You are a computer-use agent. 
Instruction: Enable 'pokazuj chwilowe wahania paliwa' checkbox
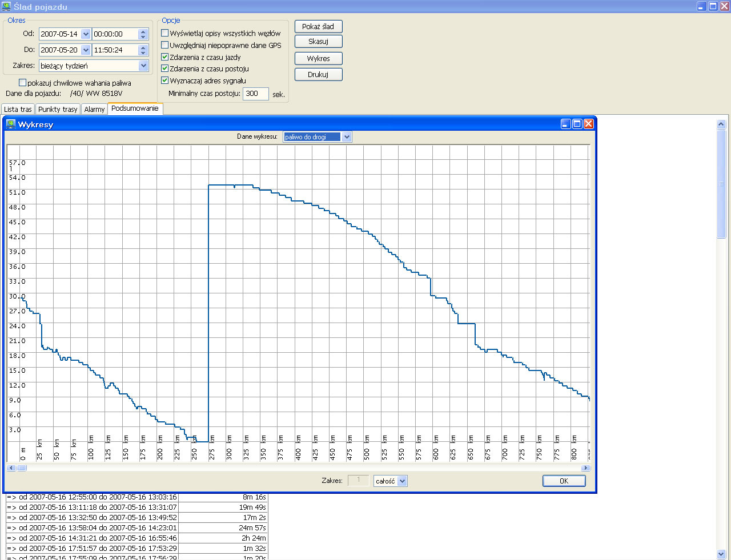coord(23,83)
